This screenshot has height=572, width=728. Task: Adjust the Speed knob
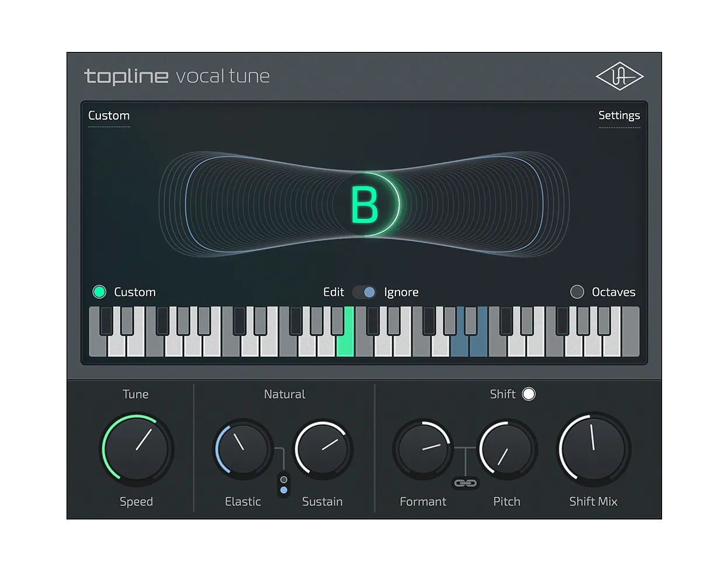tap(136, 449)
